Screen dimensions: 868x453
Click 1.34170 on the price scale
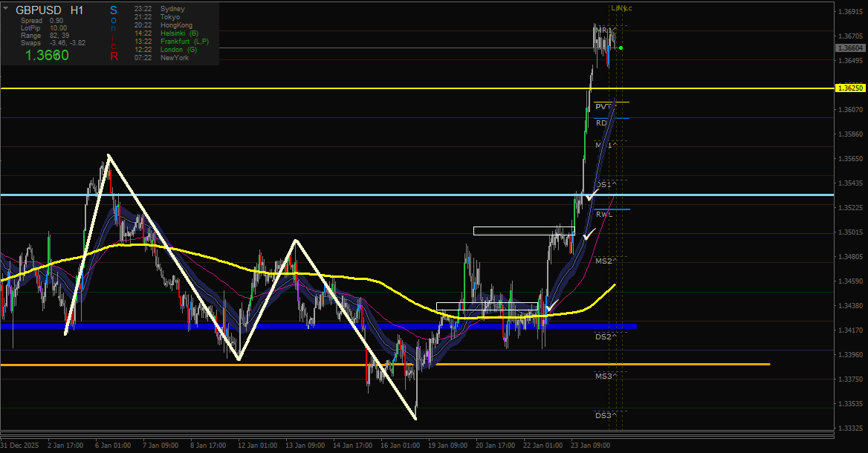pos(851,330)
